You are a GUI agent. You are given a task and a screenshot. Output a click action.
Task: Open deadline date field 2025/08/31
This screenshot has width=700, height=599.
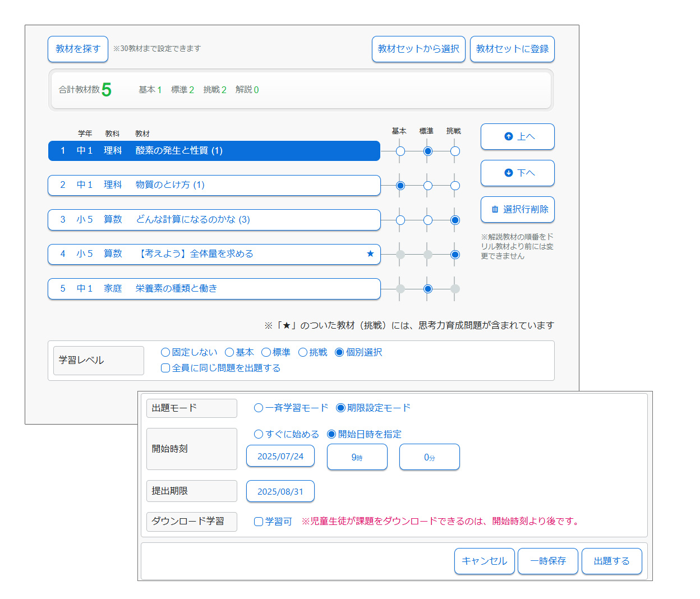280,492
